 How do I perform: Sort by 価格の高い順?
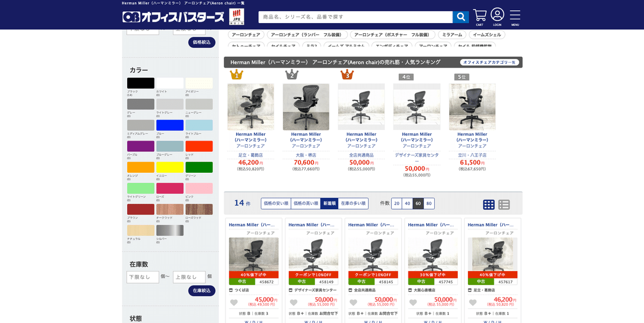click(306, 203)
